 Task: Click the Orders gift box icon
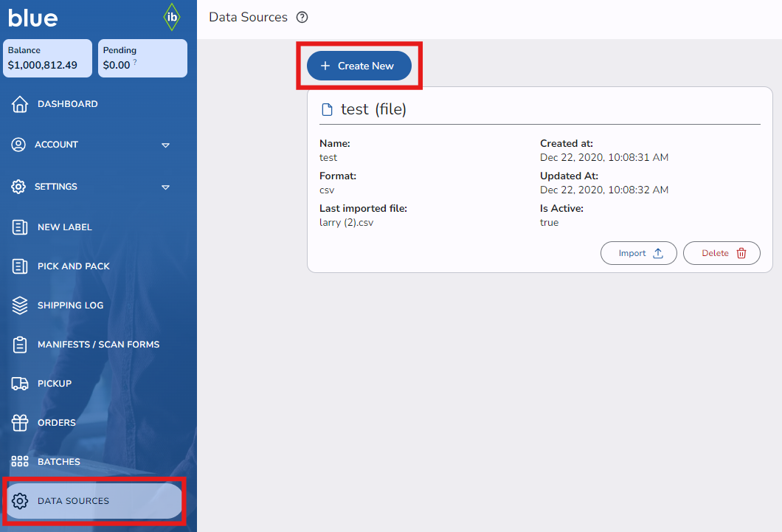click(x=20, y=423)
